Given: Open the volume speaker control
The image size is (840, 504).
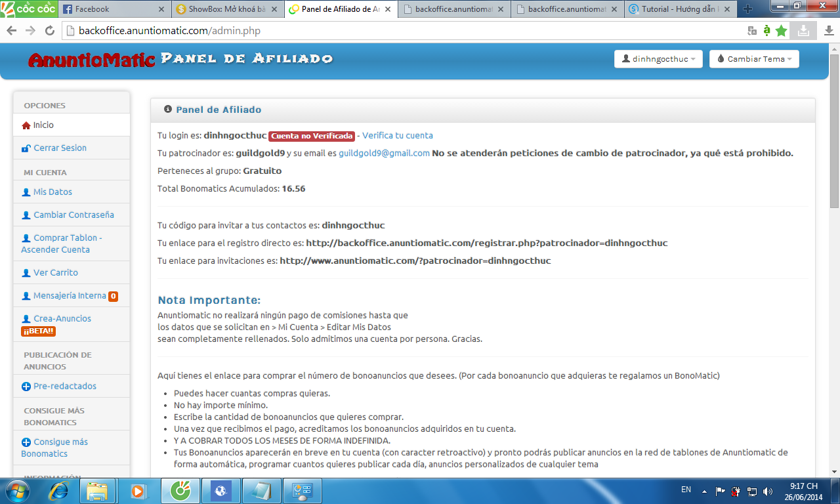Looking at the screenshot, I should pos(766,490).
